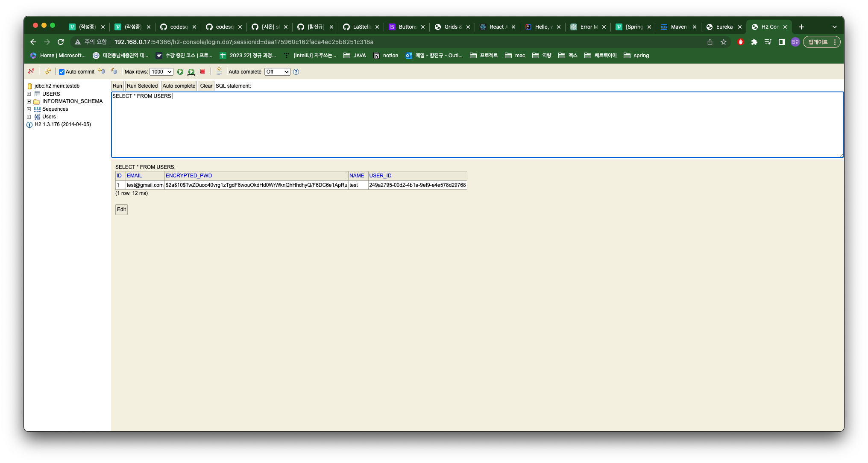Uncheck the Auto commit checkbox

(62, 72)
